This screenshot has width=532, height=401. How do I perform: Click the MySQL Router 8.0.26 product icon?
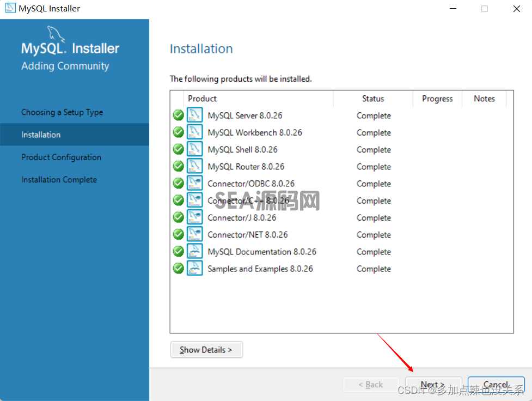point(195,166)
